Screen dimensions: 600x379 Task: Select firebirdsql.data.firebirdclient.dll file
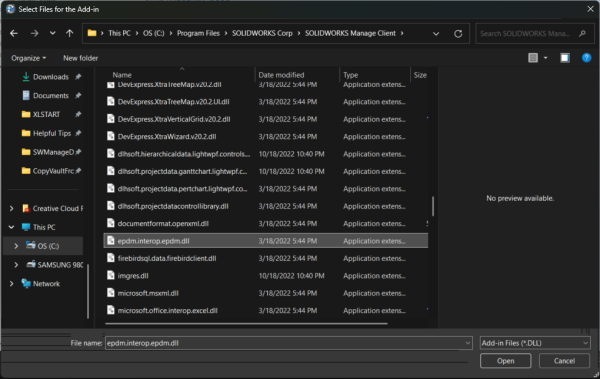click(x=266, y=258)
